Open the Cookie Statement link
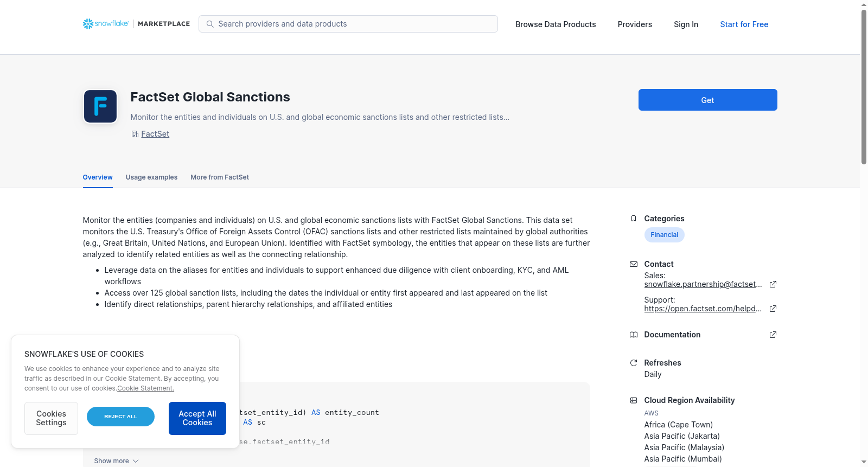Screen dimensions: 868x467 (x=145, y=388)
